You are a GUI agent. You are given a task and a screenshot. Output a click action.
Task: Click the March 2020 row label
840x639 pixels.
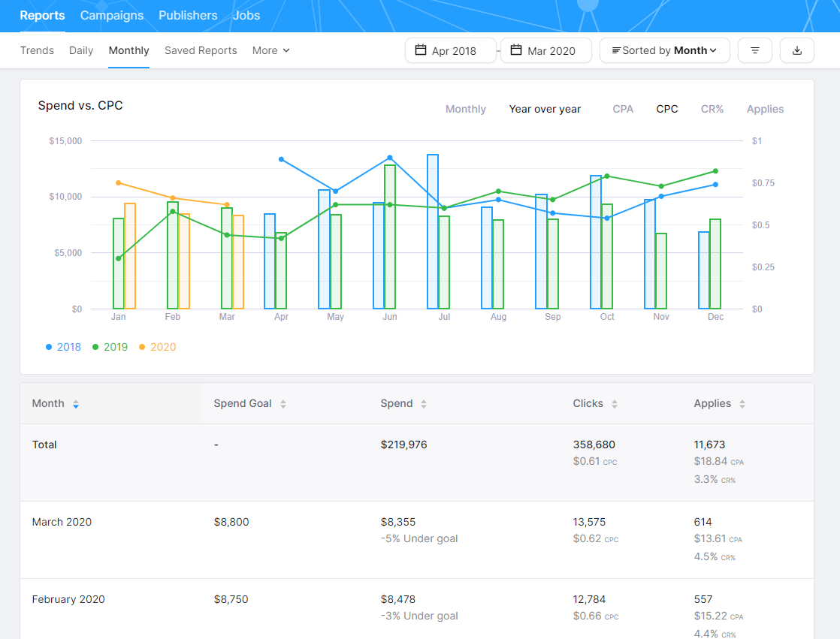[x=62, y=522]
